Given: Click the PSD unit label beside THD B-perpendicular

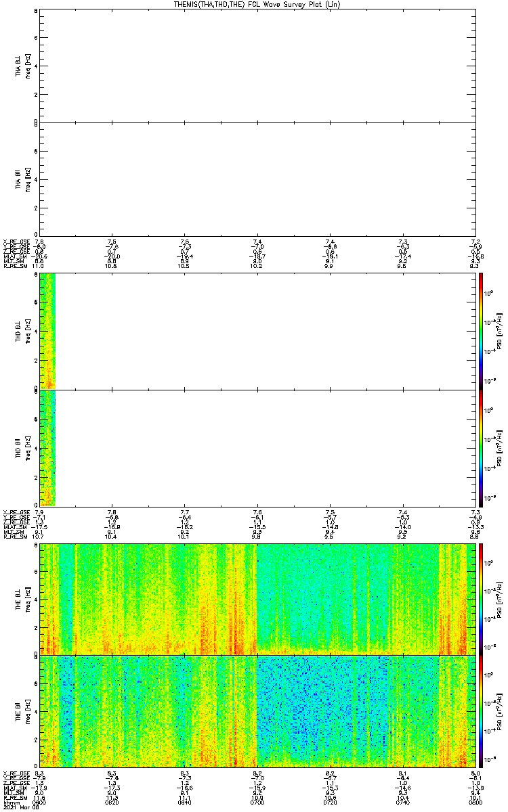Looking at the screenshot, I should pyautogui.click(x=499, y=330).
